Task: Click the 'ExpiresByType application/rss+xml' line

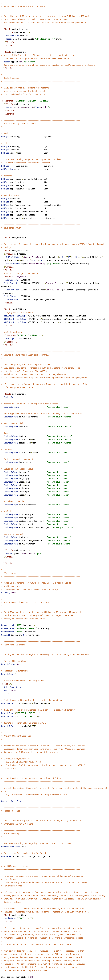Action: point(36,453)
